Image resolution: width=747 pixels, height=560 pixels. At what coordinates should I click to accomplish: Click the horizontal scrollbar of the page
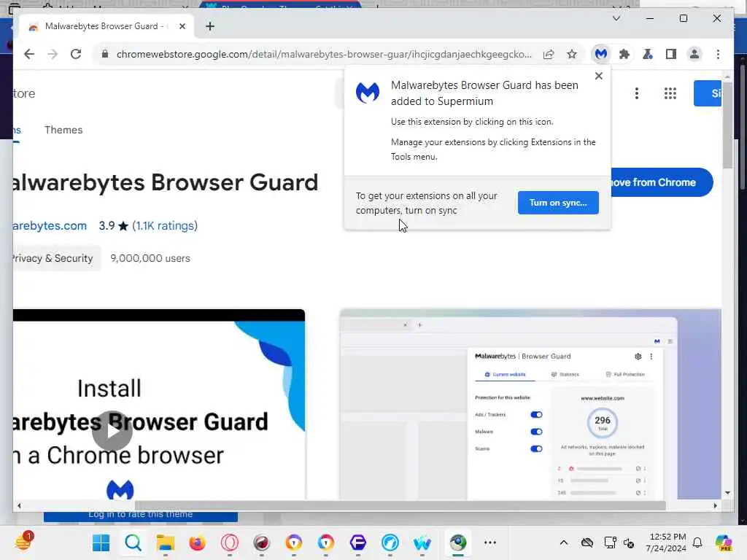(x=400, y=506)
